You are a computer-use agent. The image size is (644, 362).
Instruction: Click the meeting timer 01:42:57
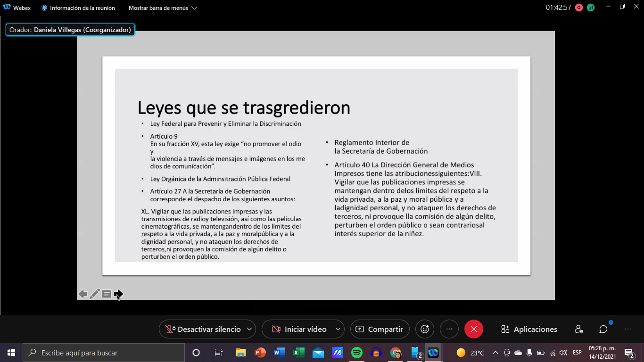point(558,8)
